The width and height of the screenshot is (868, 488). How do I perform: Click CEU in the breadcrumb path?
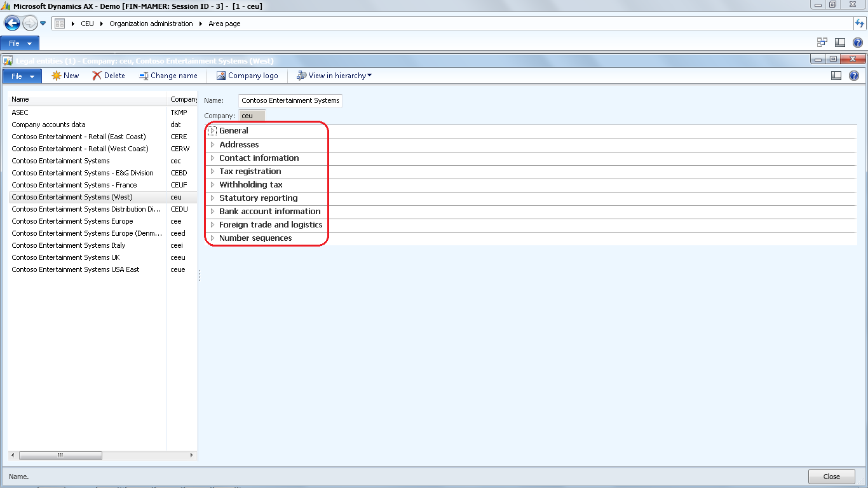pos(87,24)
